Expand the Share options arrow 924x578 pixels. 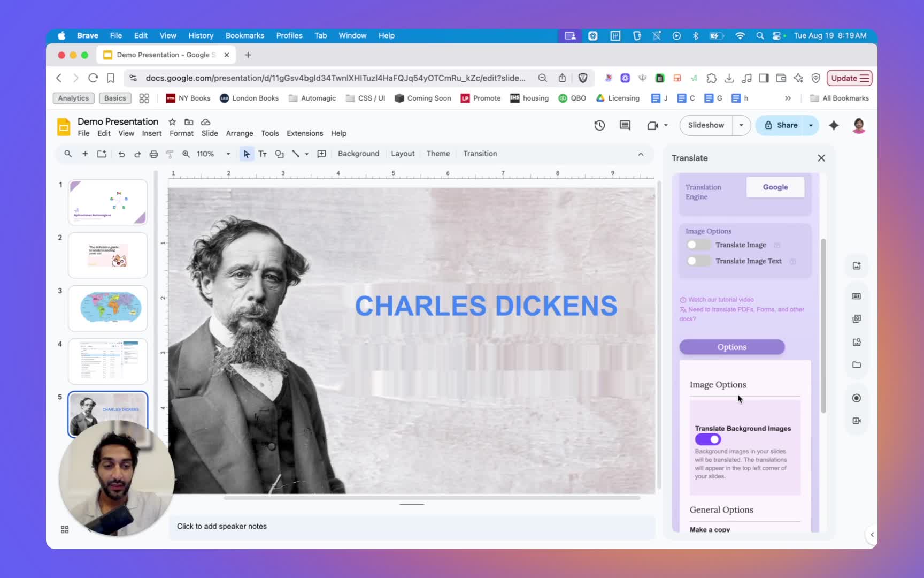(x=811, y=125)
